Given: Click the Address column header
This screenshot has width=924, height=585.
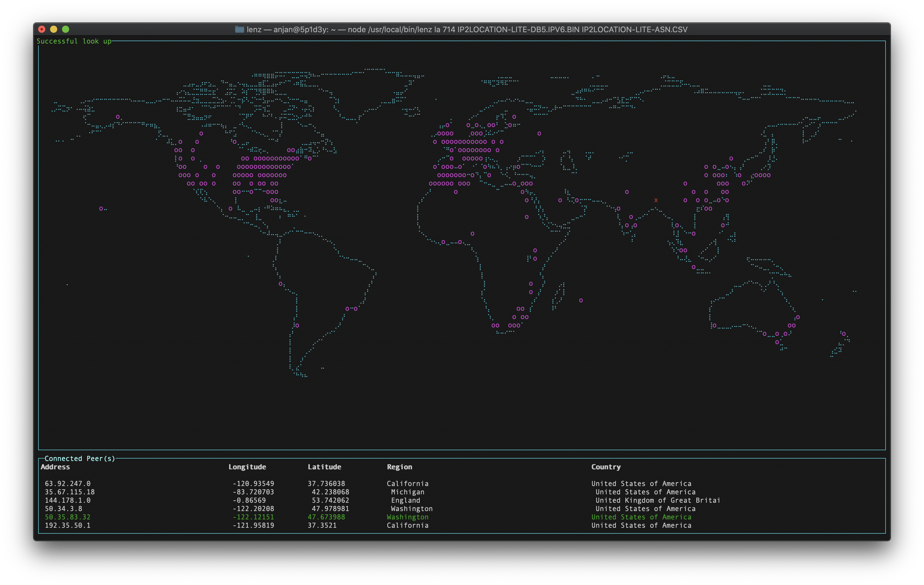Looking at the screenshot, I should point(55,467).
